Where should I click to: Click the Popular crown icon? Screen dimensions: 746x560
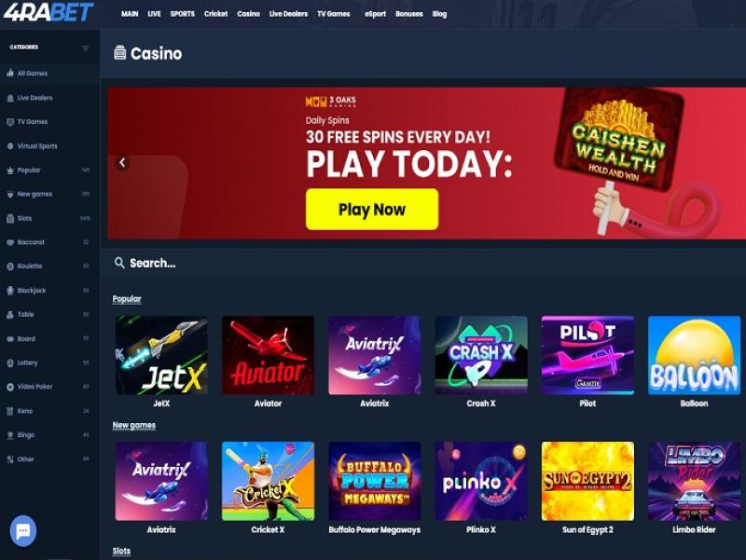10,171
